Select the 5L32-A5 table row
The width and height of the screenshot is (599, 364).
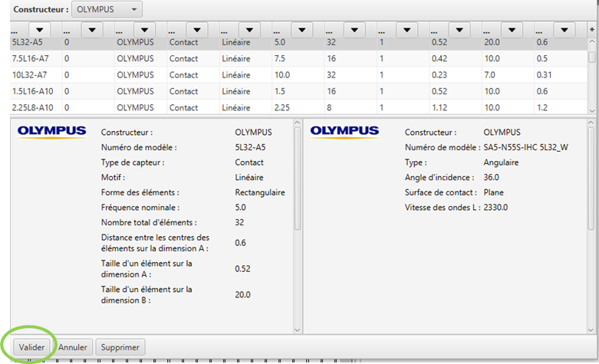tap(299, 42)
